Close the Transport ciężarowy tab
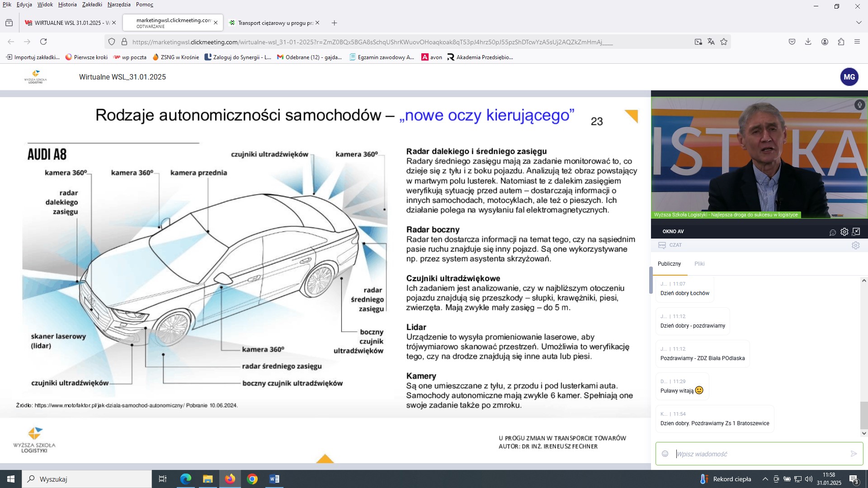The height and width of the screenshot is (488, 868). (x=317, y=23)
